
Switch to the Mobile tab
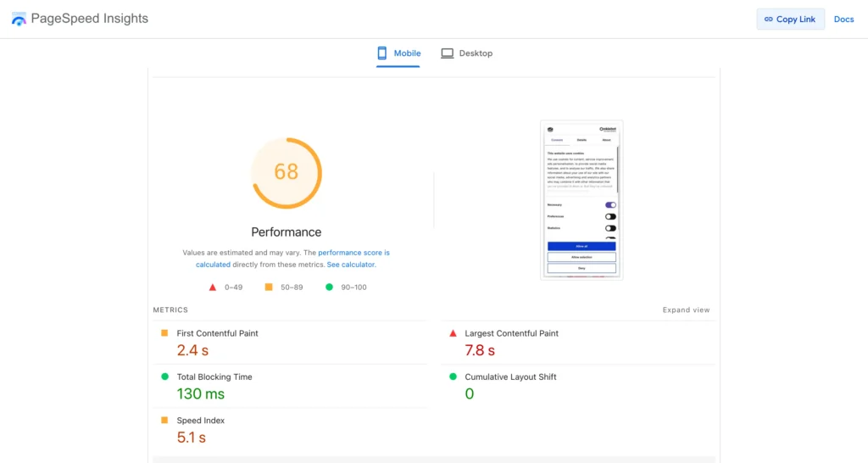click(398, 53)
